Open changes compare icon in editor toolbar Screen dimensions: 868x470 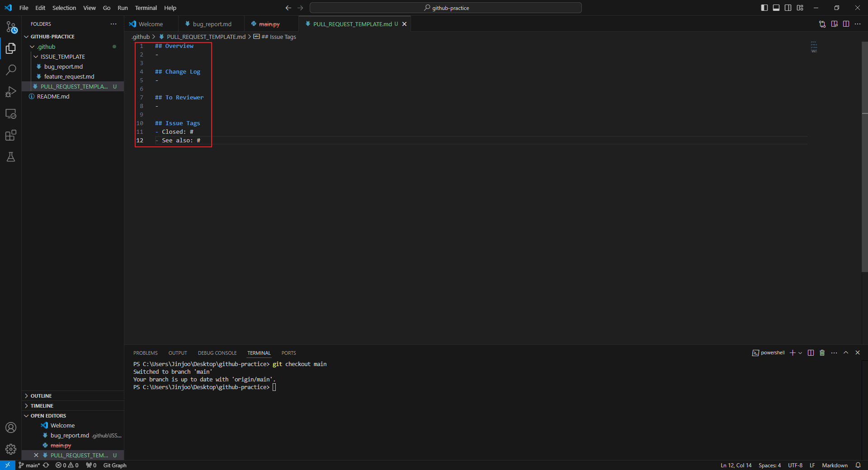tap(822, 24)
